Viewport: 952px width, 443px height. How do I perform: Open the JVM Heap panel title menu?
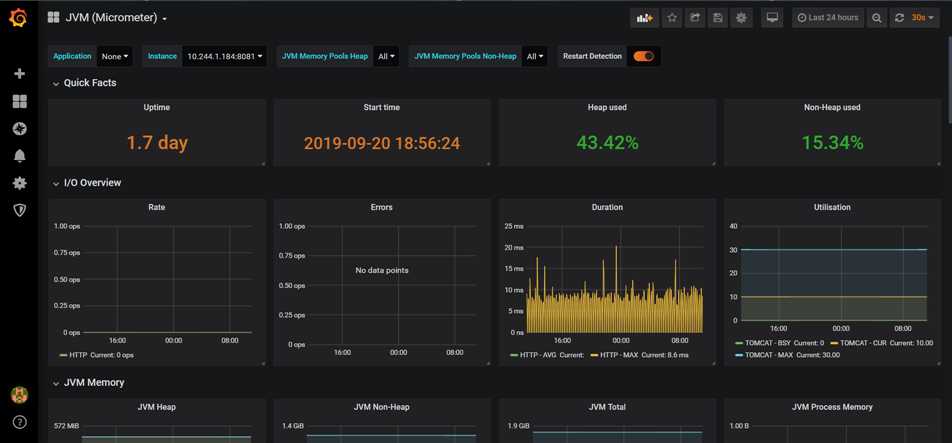tap(157, 407)
